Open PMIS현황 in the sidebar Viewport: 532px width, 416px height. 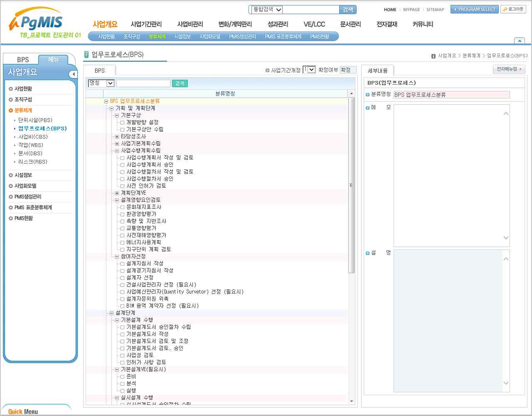pos(24,218)
